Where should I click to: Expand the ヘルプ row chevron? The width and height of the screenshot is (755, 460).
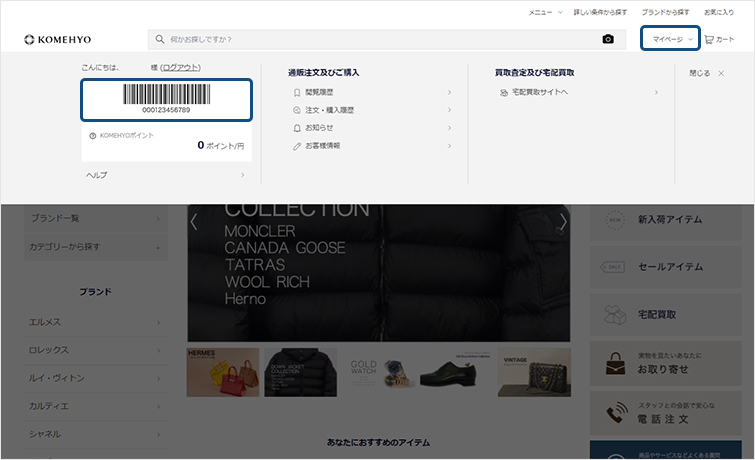pos(243,175)
